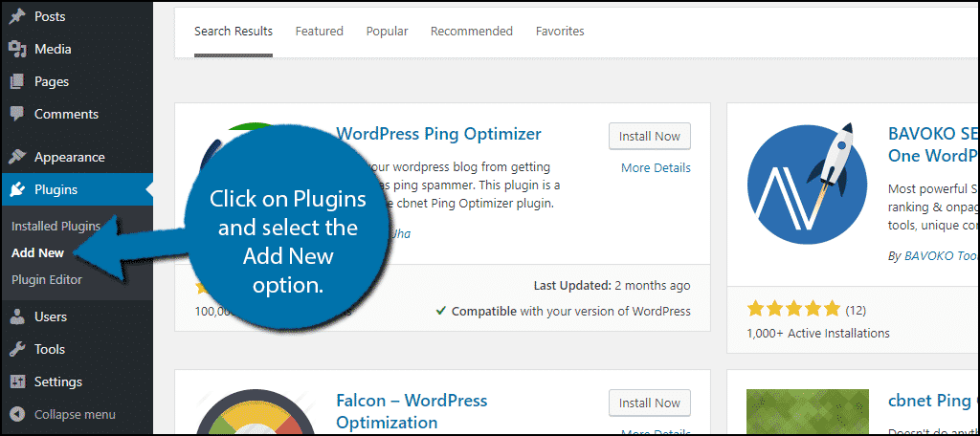Open More Details for Ping Optimizer
This screenshot has height=436, width=980.
(x=656, y=168)
